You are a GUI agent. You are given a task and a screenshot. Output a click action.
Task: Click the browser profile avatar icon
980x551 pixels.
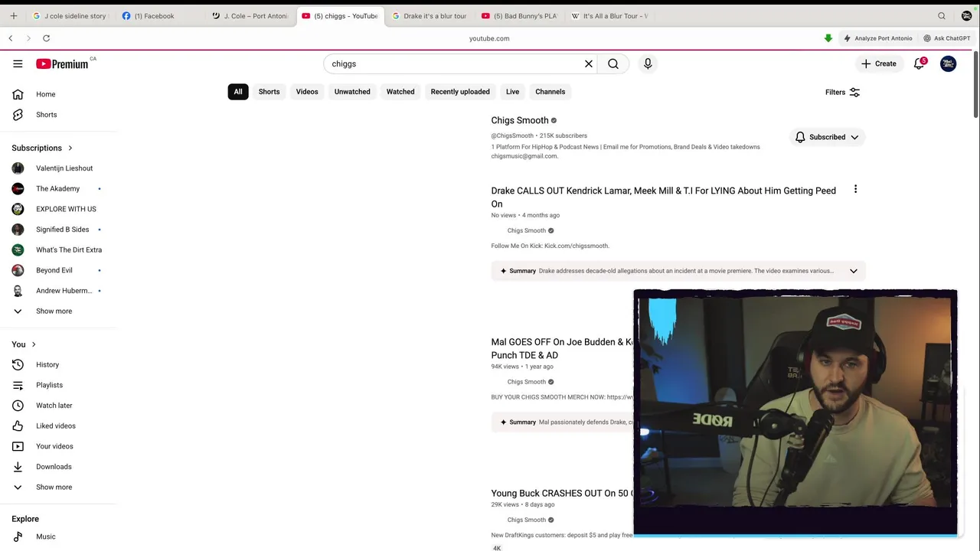pos(966,15)
